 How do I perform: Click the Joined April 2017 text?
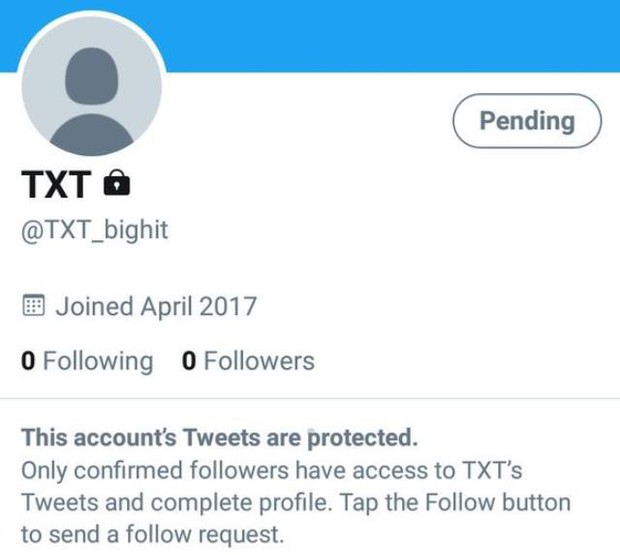tap(156, 306)
